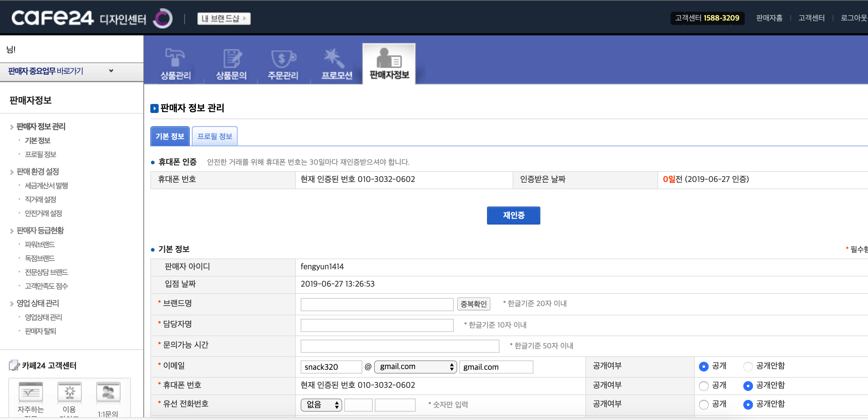Click the 브랜드명 input field
The image size is (868, 420).
[377, 304]
